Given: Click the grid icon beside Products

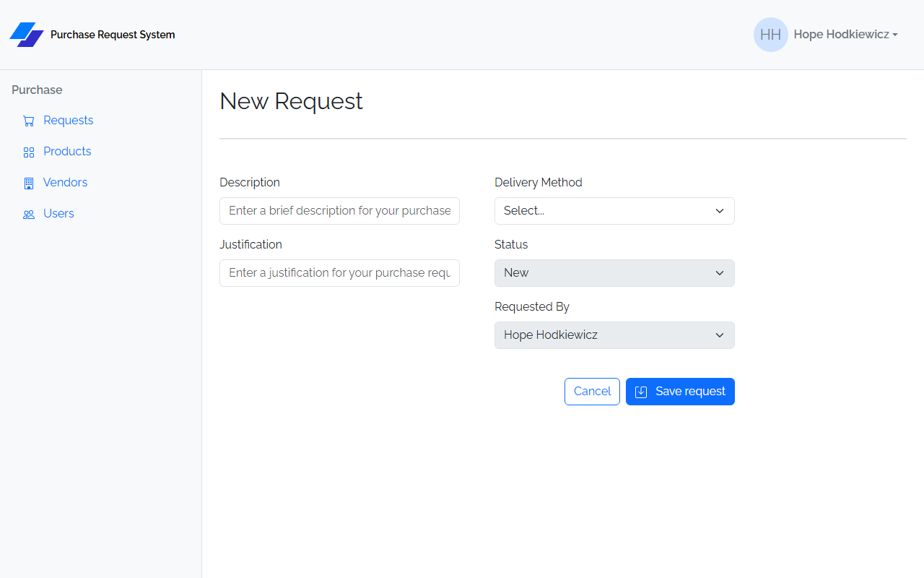Looking at the screenshot, I should (29, 152).
